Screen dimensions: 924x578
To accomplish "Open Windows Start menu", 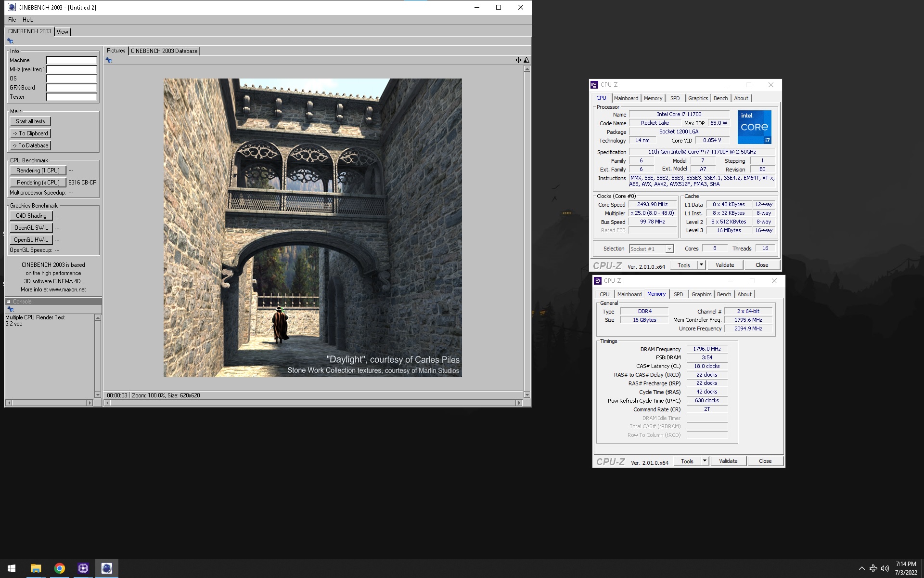I will pyautogui.click(x=12, y=568).
